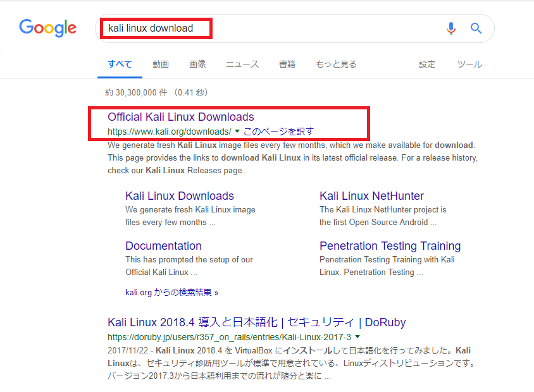534x392 pixels.
Task: Click the このページを訳す translate link
Action: click(x=278, y=132)
